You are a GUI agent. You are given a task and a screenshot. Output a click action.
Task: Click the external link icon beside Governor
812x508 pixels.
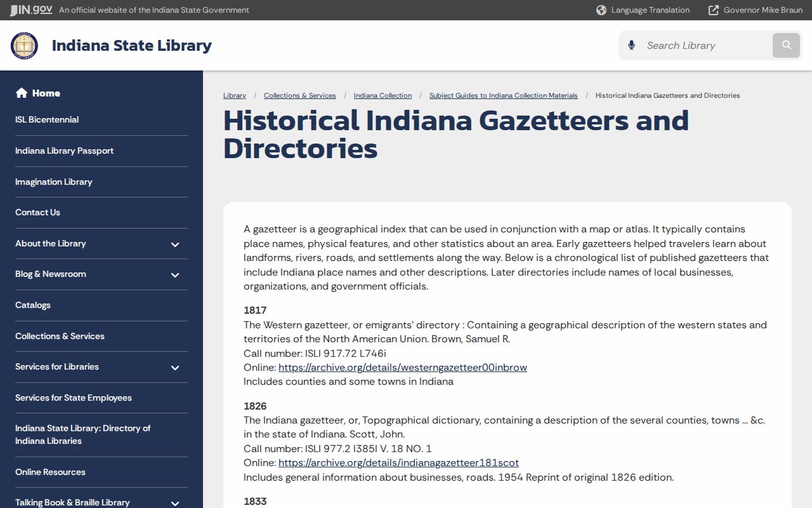[714, 10]
